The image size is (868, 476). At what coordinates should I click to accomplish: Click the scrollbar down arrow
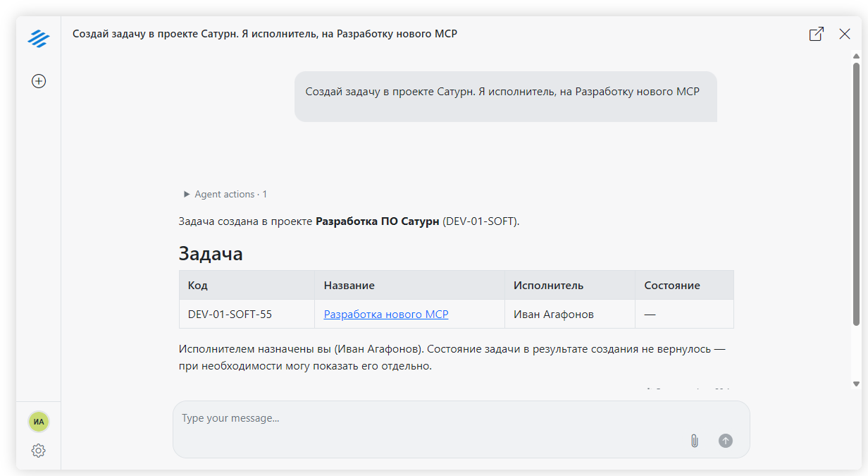[856, 384]
